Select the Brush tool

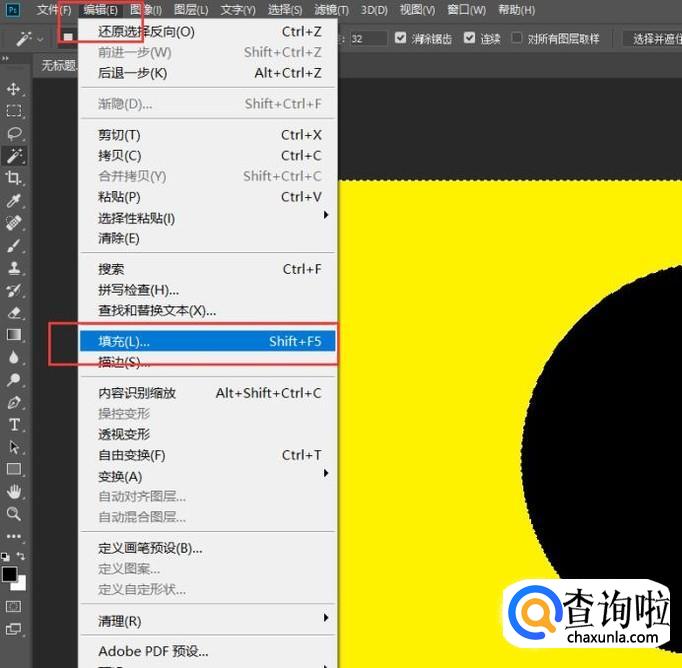(x=13, y=245)
